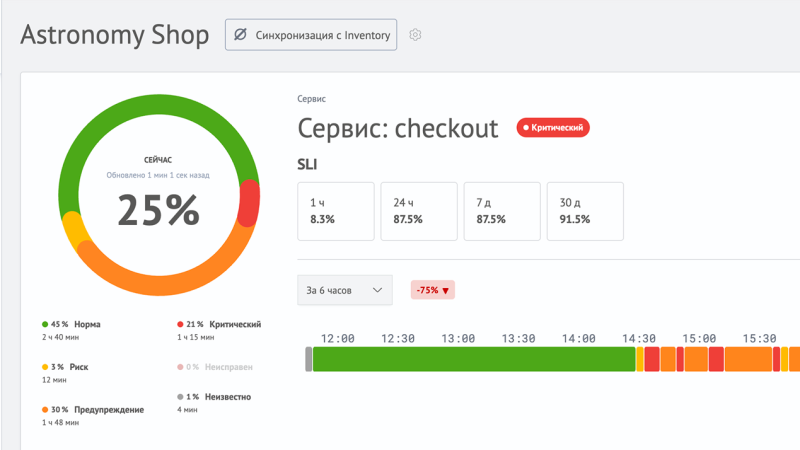Screen dimensions: 800x450
Task: Click the 12:00 timeline label
Action: (337, 339)
